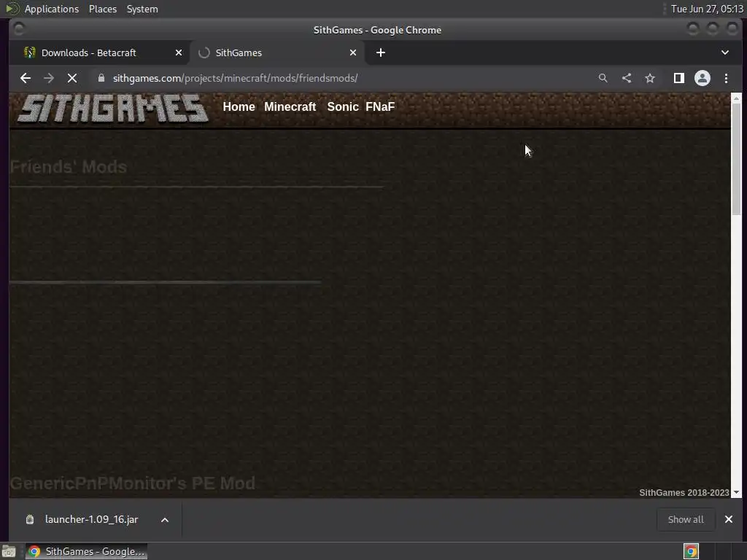The image size is (747, 560).
Task: Open the window menu icon in title bar
Action: coord(19,29)
